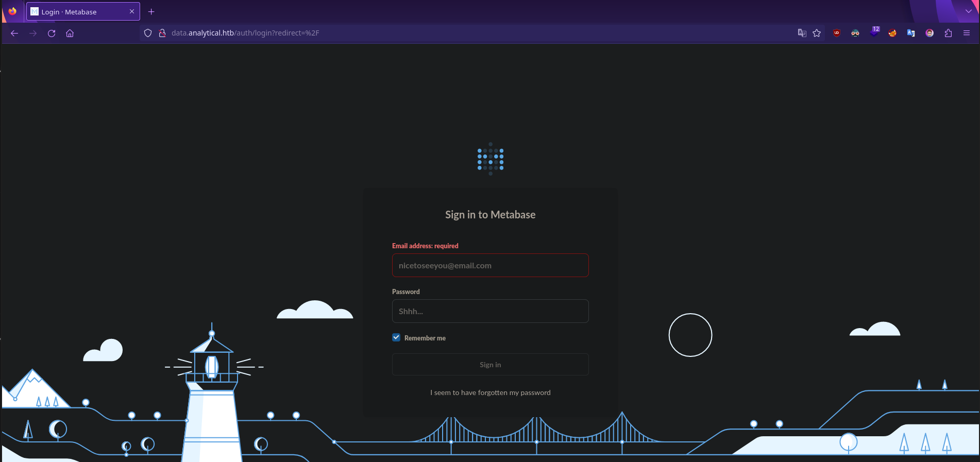The width and height of the screenshot is (980, 462).
Task: Uncheck the Remember me checkbox
Action: coord(396,337)
